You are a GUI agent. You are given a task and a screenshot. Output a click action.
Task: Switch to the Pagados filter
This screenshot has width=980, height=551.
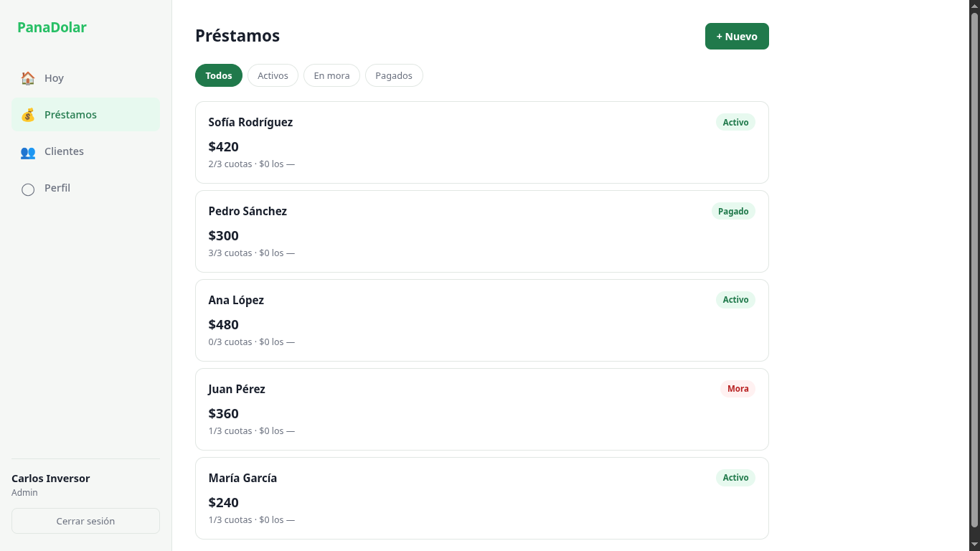394,75
